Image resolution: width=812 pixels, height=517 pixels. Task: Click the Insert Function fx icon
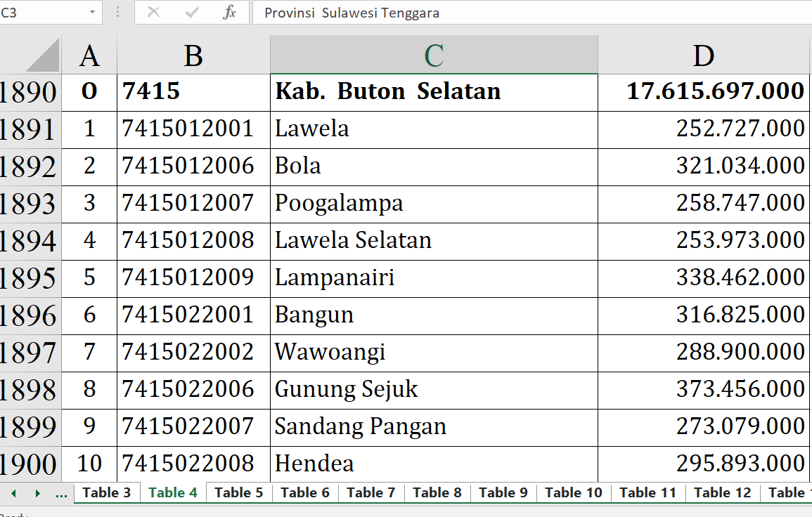[229, 13]
